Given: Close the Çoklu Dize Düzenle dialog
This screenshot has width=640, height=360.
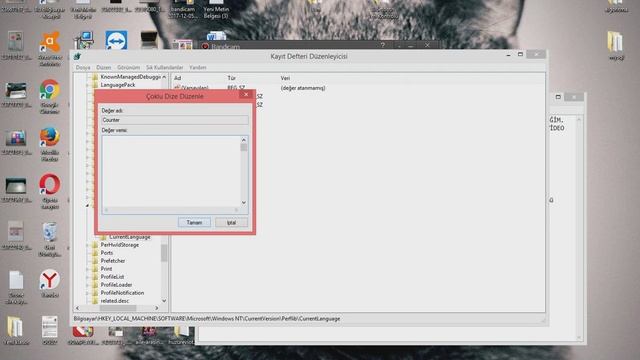Looking at the screenshot, I should tap(246, 95).
